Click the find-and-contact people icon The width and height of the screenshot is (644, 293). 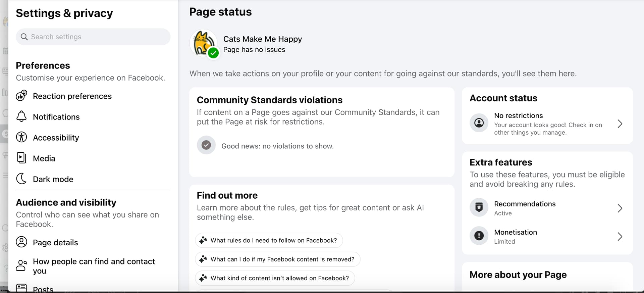(x=21, y=265)
